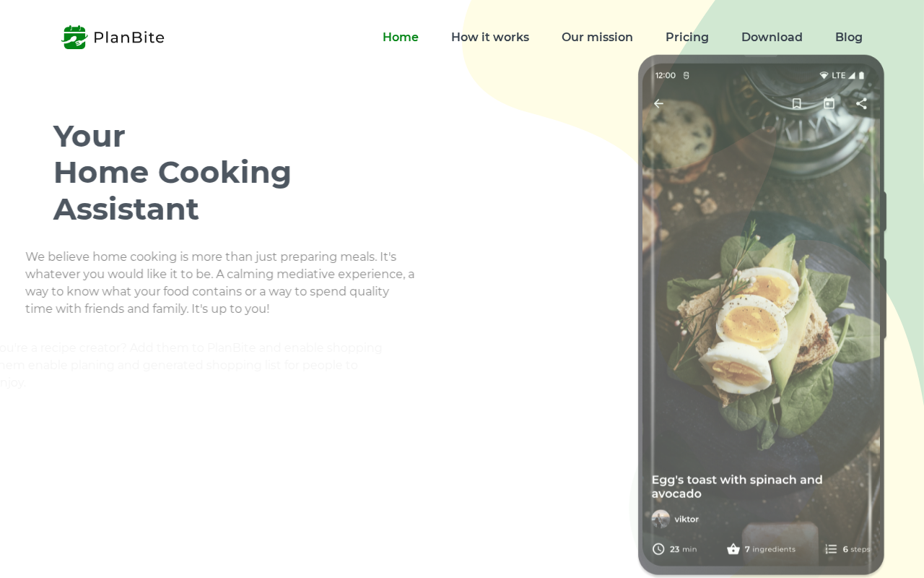The height and width of the screenshot is (578, 924).
Task: Select Pricing in the navigation
Action: pos(687,37)
